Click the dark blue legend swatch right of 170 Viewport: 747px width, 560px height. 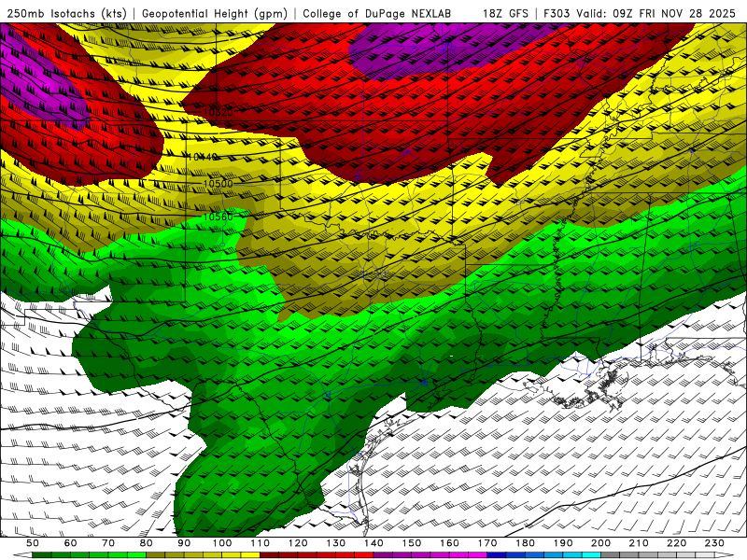pos(497,555)
